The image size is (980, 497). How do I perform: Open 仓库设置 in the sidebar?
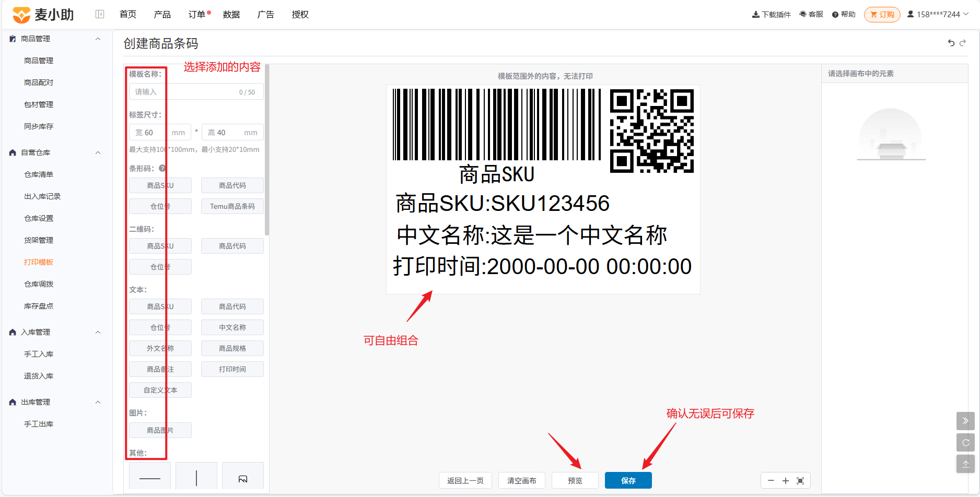click(x=39, y=218)
